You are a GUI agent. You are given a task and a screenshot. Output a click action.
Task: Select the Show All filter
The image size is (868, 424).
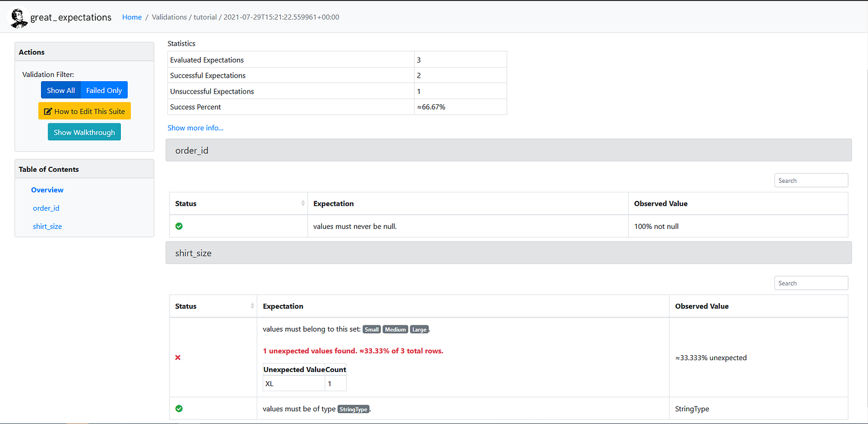[x=61, y=90]
